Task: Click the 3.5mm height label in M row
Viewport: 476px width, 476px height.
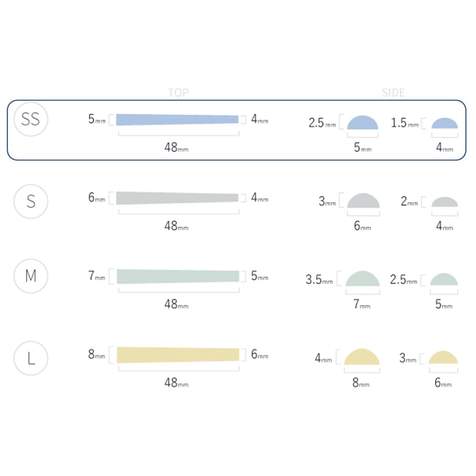Action: pos(319,280)
